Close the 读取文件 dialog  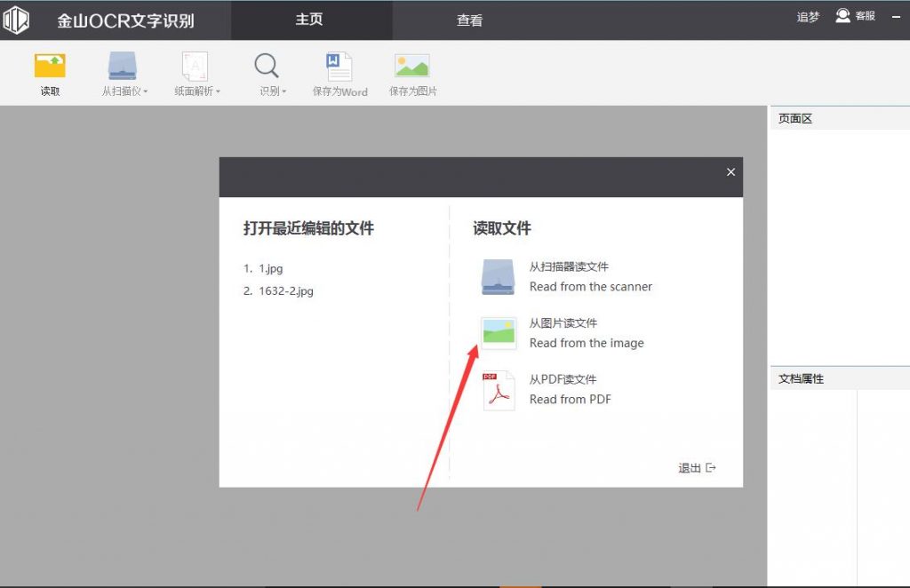click(730, 172)
